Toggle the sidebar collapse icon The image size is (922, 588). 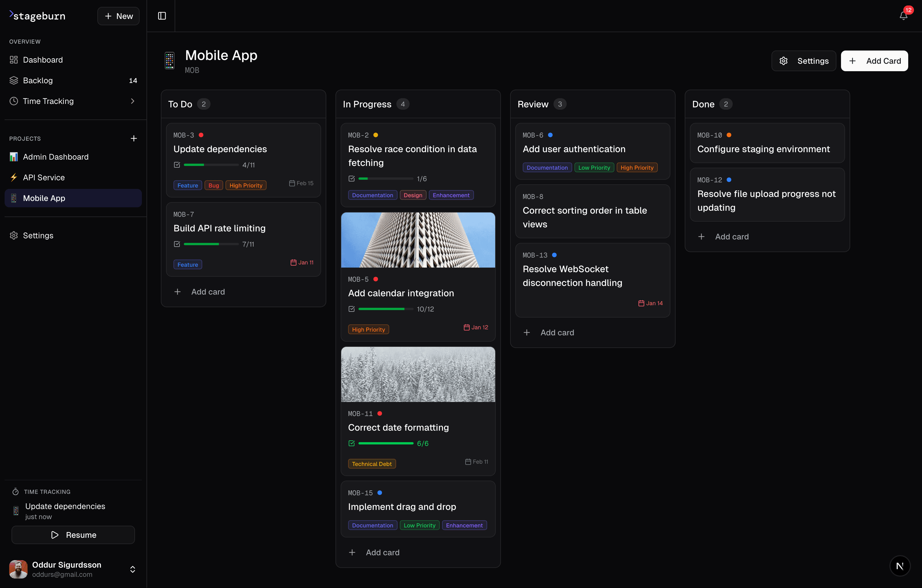(x=161, y=16)
